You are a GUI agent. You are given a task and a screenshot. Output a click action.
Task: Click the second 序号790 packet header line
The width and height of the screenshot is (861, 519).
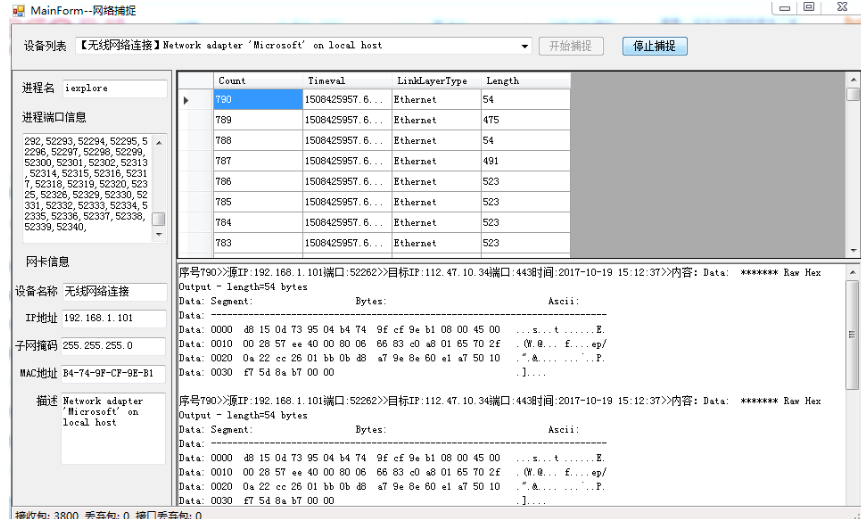point(500,401)
